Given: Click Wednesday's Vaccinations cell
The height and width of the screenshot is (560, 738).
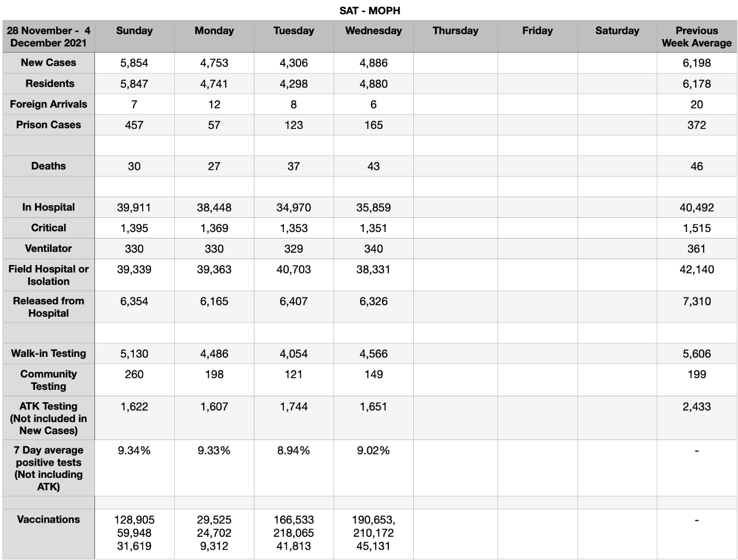Looking at the screenshot, I should point(373,533).
